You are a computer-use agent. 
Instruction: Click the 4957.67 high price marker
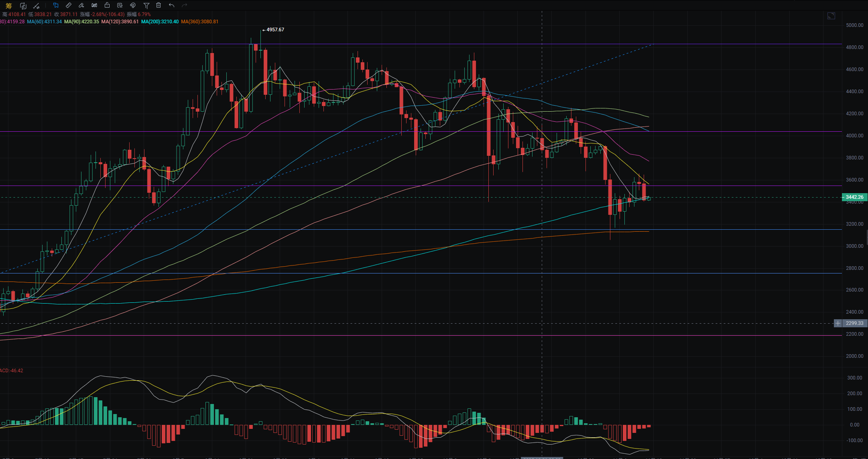pyautogui.click(x=275, y=30)
